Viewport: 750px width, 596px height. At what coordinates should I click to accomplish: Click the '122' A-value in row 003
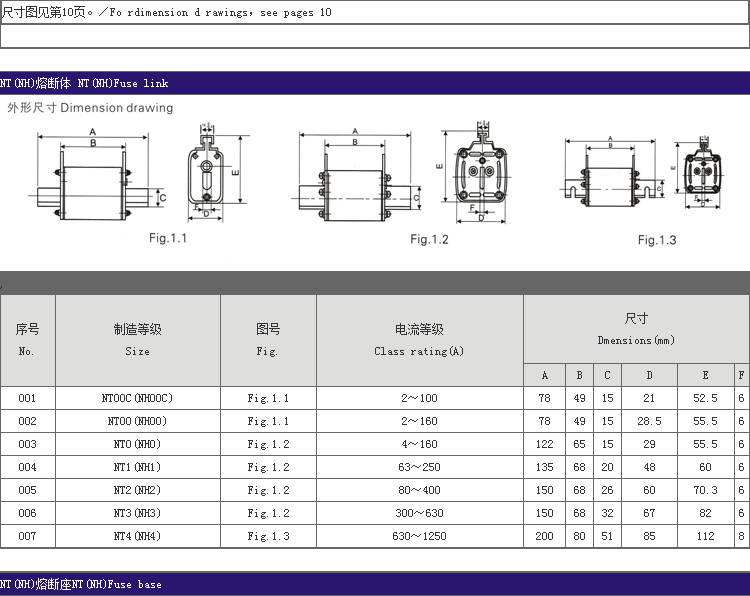545,444
